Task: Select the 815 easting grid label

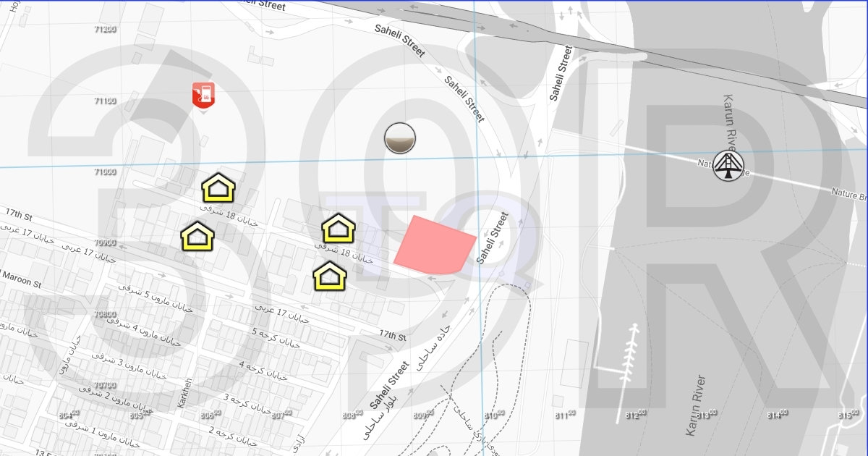Action: pos(846,415)
